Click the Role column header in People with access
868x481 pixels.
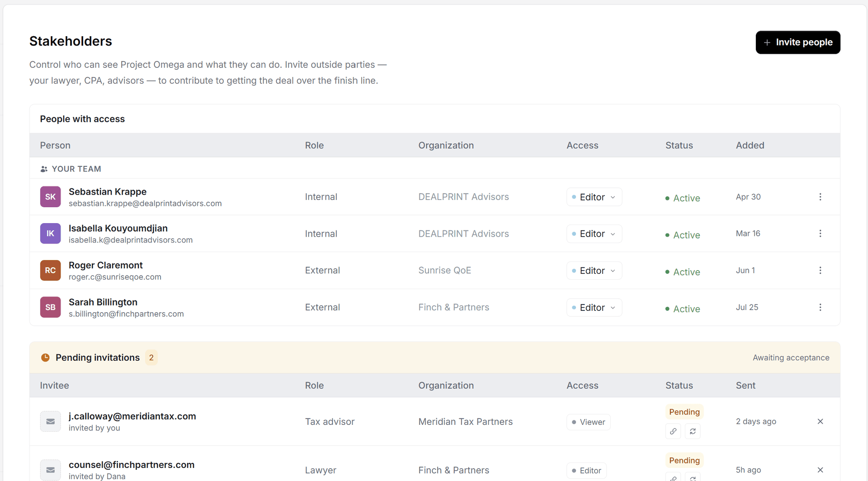click(x=314, y=145)
